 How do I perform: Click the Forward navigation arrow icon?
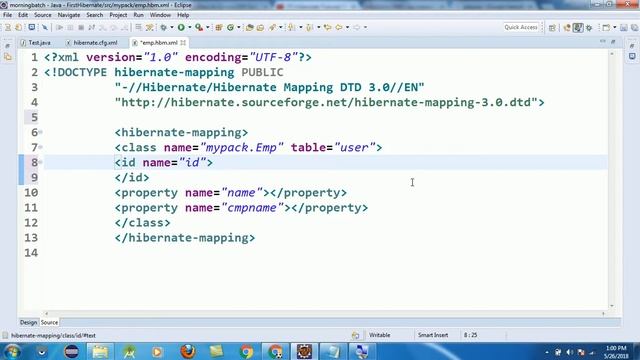pyautogui.click(x=357, y=27)
